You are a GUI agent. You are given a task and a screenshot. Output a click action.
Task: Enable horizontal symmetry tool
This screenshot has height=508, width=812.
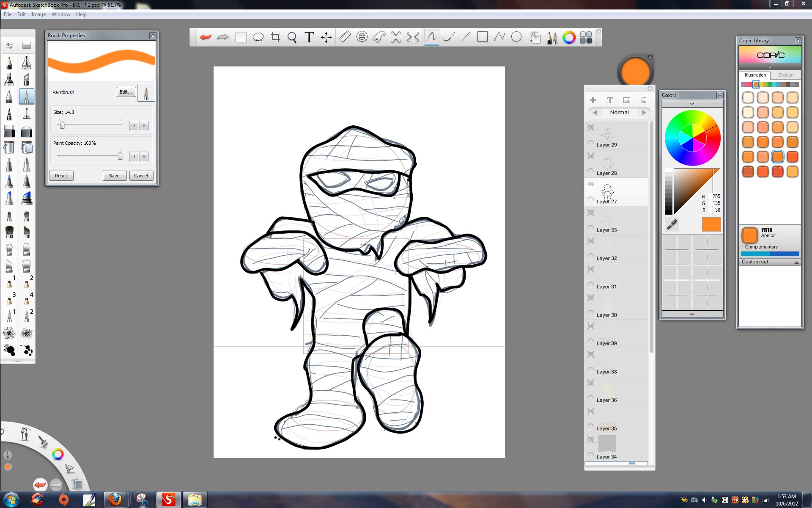tap(396, 37)
